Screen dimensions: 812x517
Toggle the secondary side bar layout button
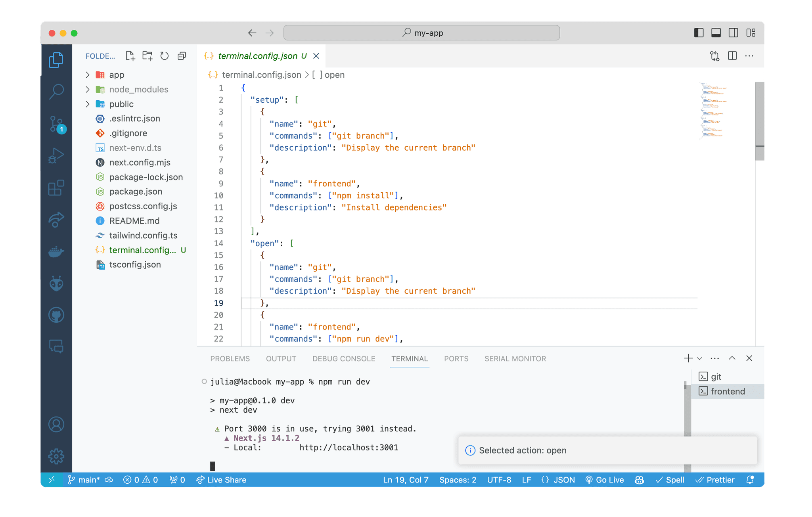pos(733,33)
